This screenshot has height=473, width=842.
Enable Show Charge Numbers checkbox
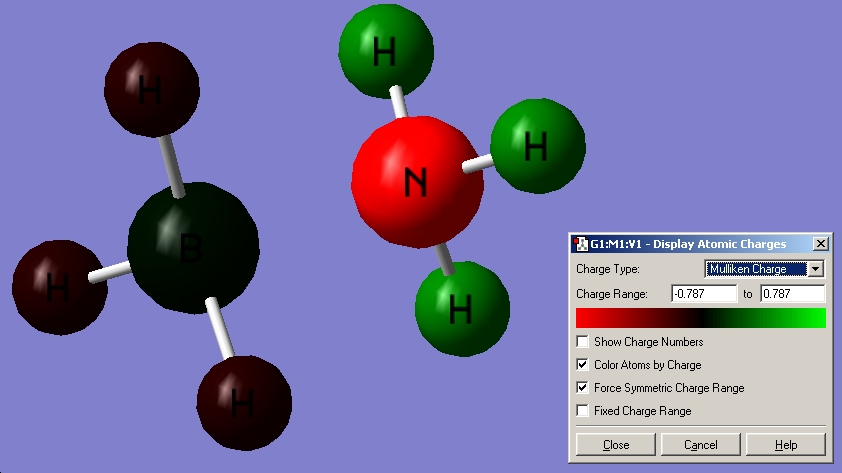[582, 341]
